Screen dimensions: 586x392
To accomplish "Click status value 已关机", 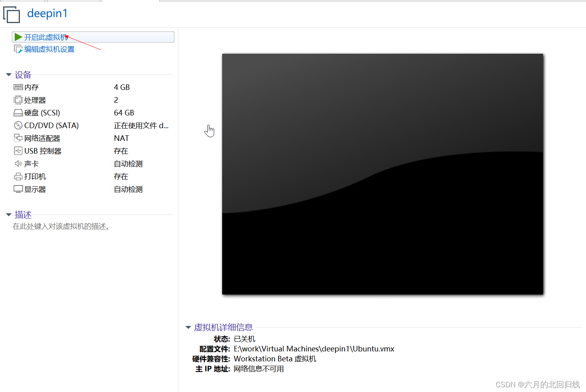I will [x=244, y=339].
